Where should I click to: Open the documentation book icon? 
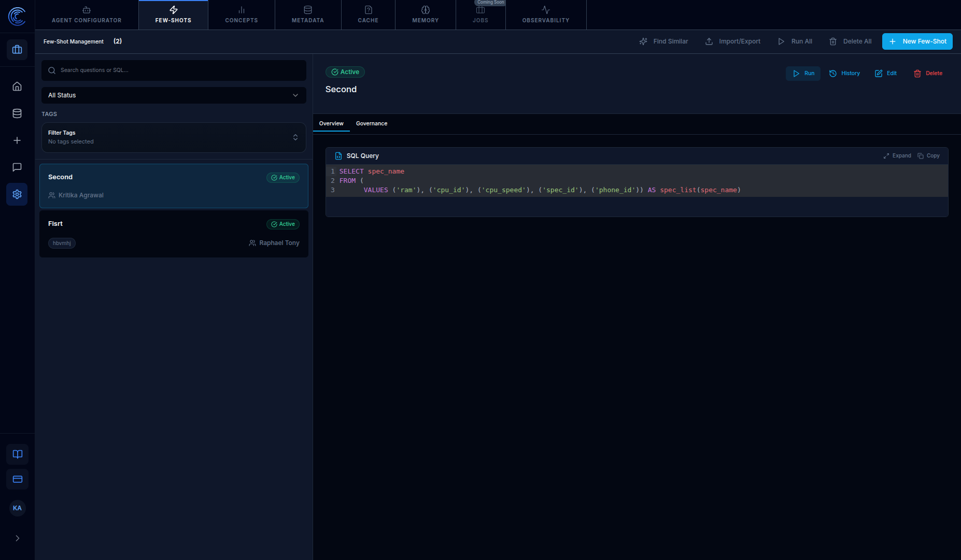tap(18, 454)
